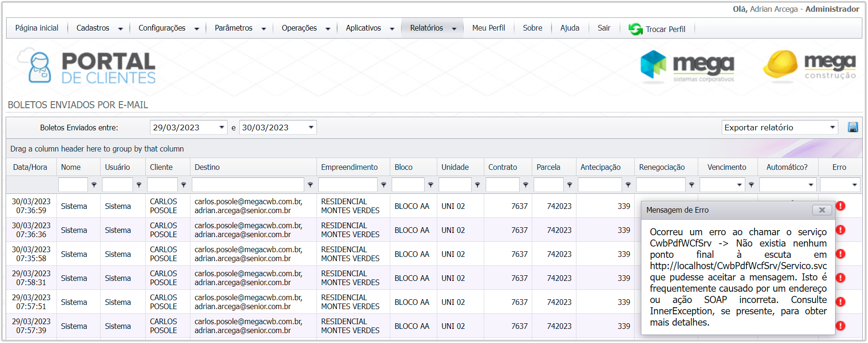Open the start date 29/03/2023 picker
Viewport: 868px width, 343px height.
pyautogui.click(x=221, y=128)
